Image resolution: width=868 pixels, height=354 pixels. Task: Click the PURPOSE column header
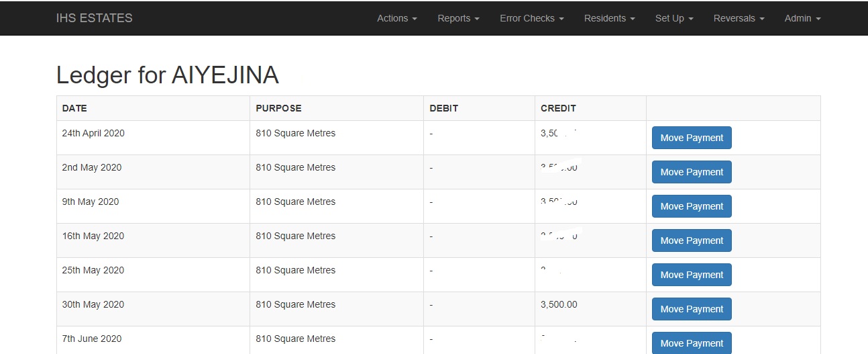278,108
